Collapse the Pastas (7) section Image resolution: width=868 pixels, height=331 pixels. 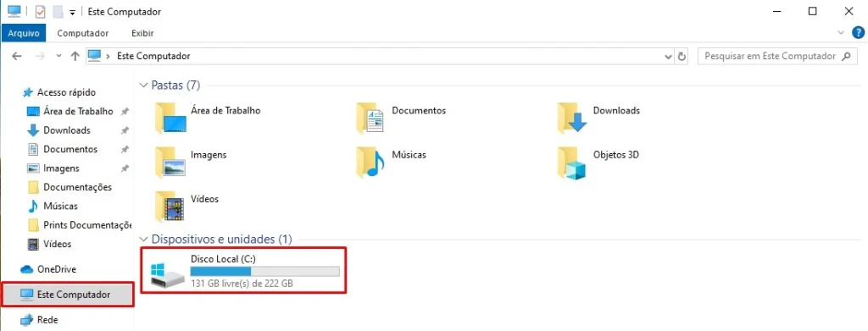(144, 86)
